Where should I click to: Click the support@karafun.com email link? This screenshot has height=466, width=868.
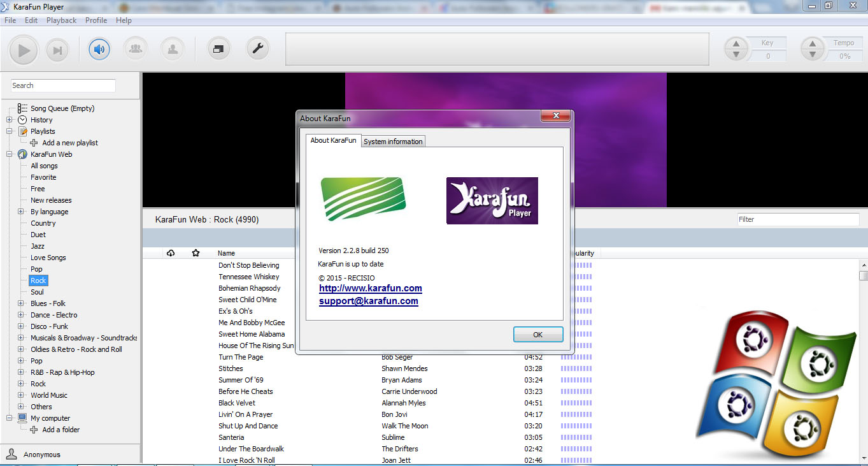pyautogui.click(x=369, y=301)
